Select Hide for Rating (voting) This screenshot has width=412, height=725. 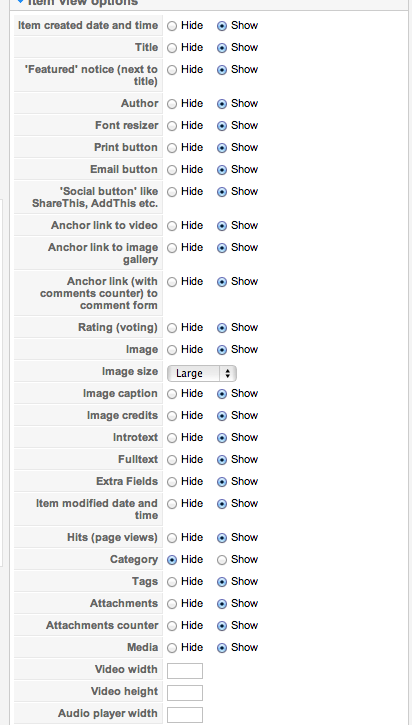[172, 328]
